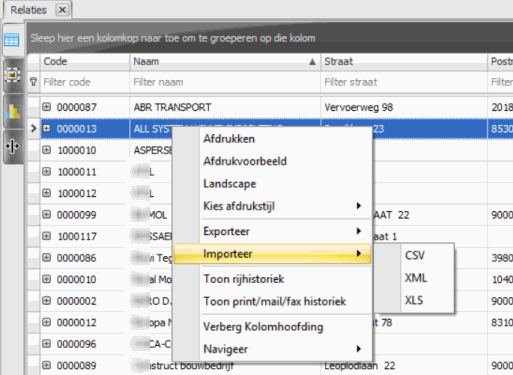Click the Leopoldlaan 22 street cell
This screenshot has width=513, height=375.
click(404, 366)
